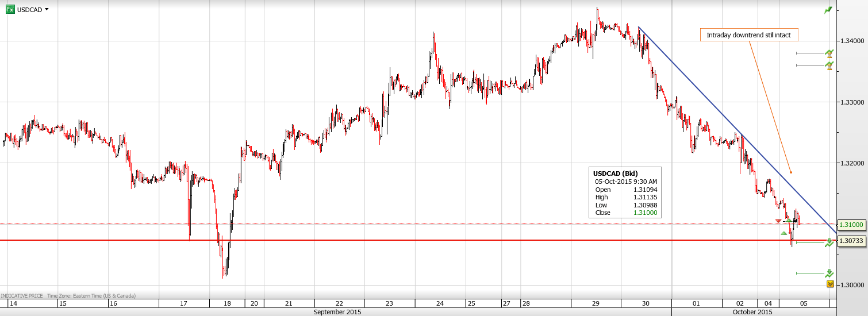The image size is (868, 316).
Task: Select the lower hourglass pending order icon
Action: click(829, 65)
